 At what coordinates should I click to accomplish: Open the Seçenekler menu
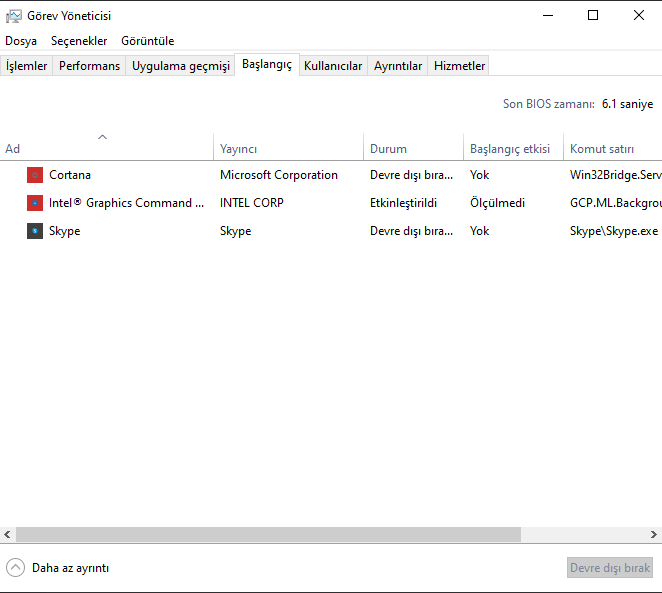[x=79, y=41]
